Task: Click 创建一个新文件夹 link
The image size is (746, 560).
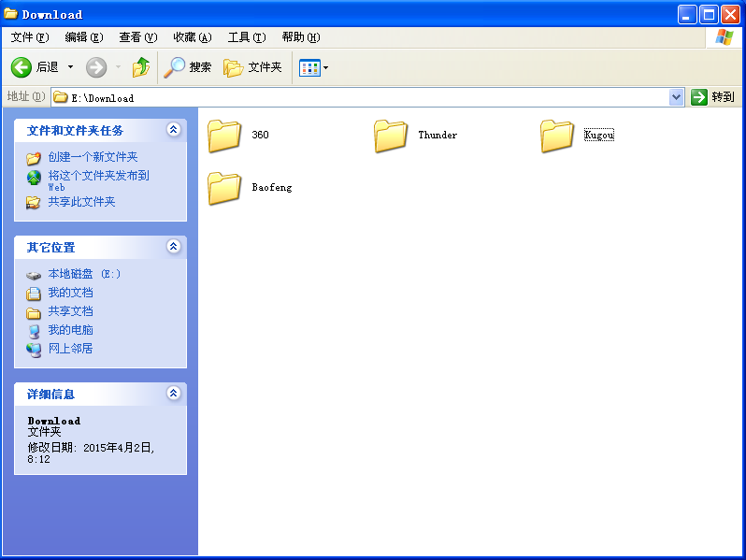Action: (93, 157)
